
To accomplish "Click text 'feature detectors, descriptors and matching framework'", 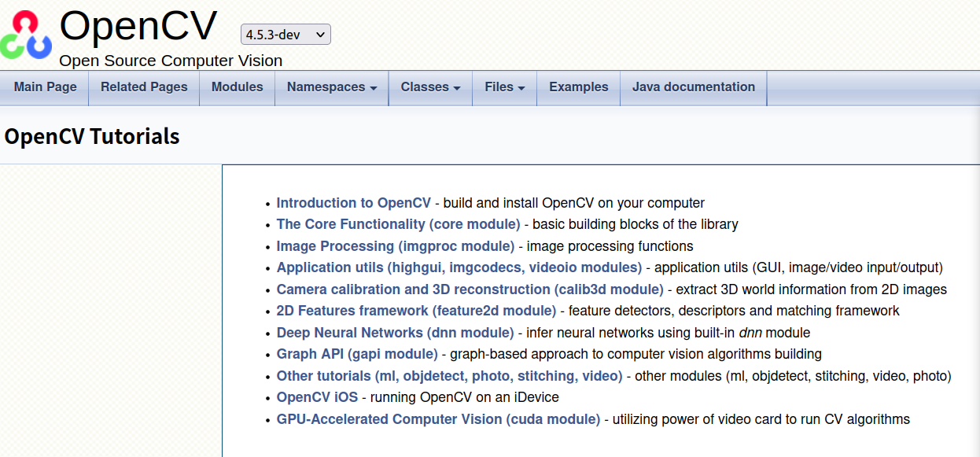I will pos(734,311).
